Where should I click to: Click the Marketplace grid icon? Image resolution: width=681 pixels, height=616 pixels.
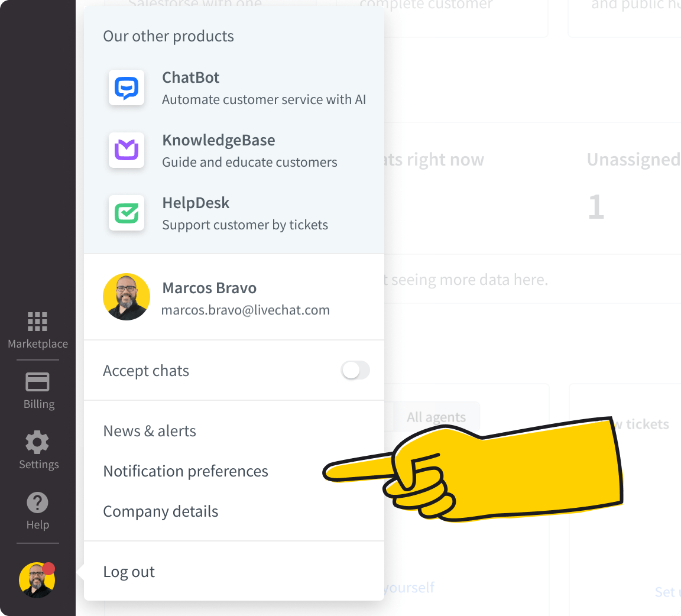point(37,322)
